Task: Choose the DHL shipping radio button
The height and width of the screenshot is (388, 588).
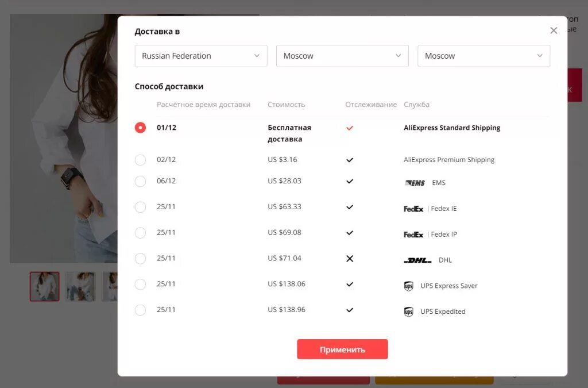Action: (x=140, y=259)
